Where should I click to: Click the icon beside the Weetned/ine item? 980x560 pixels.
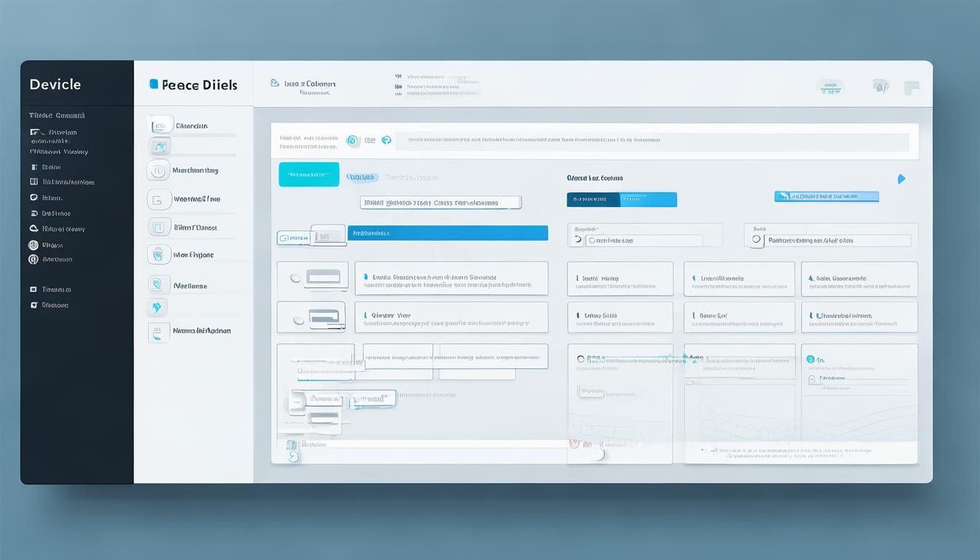(158, 199)
